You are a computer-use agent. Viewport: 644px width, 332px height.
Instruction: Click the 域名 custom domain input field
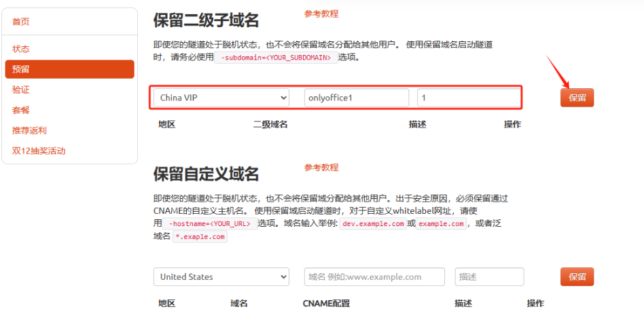point(374,277)
